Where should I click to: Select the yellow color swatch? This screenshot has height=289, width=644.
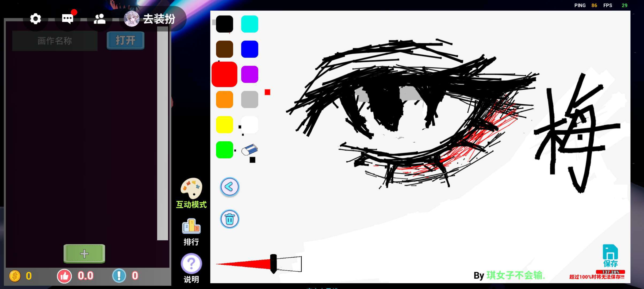tap(224, 125)
